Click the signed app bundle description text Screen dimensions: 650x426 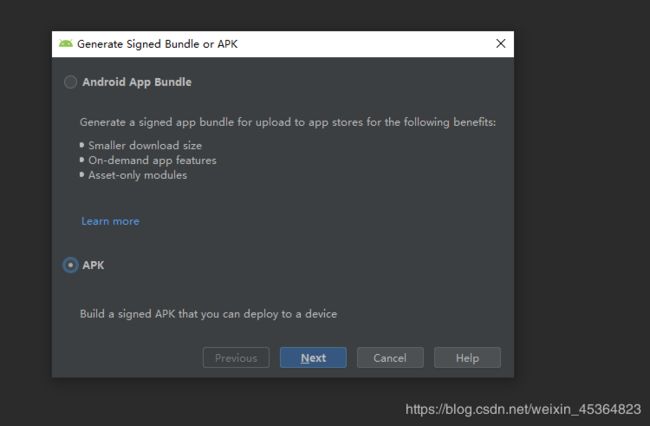288,122
